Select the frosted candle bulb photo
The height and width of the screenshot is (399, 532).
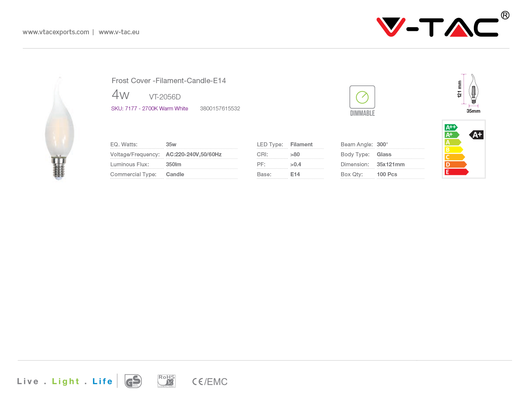[x=60, y=128]
